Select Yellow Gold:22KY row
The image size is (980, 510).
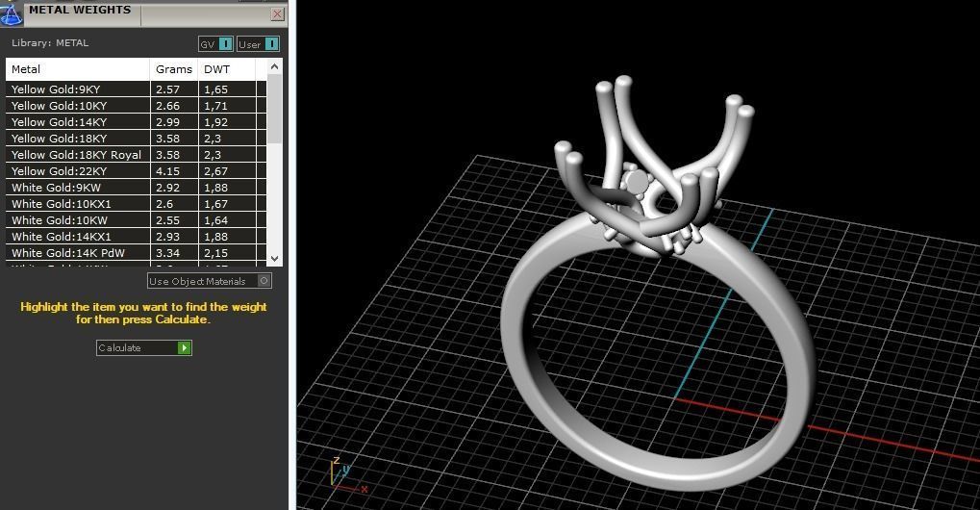pos(137,170)
